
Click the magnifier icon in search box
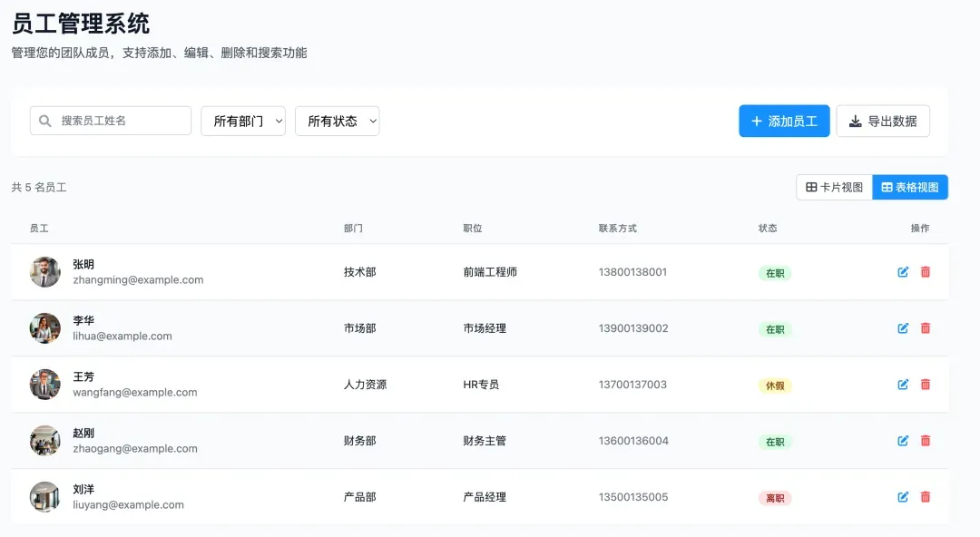point(45,121)
